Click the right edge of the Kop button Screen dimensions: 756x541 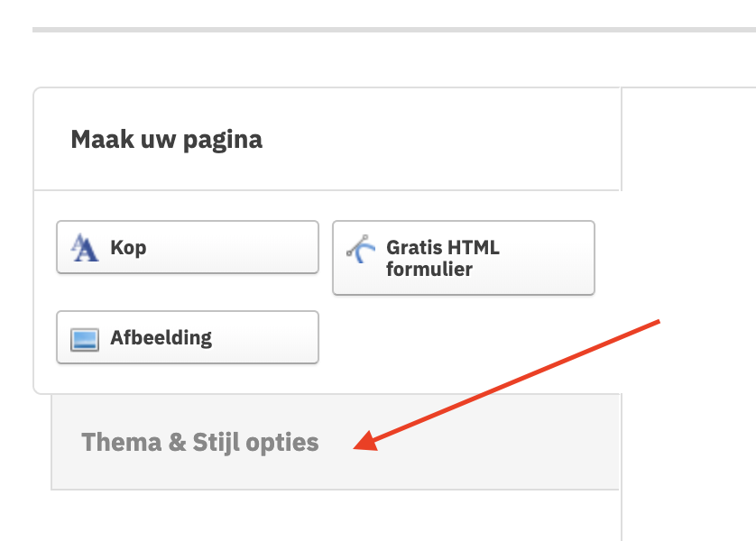(316, 247)
